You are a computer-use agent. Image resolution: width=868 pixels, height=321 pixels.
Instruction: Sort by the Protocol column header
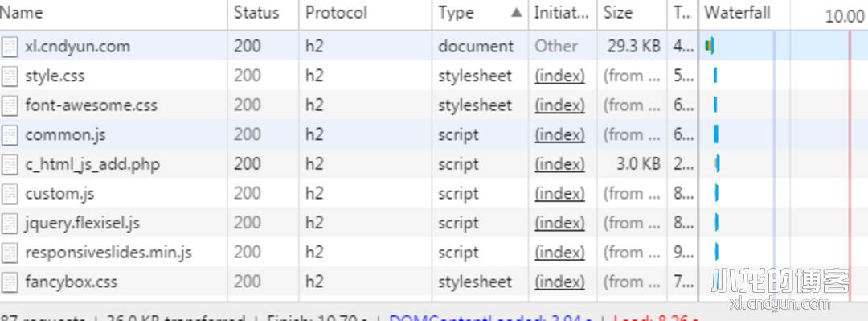(x=366, y=14)
